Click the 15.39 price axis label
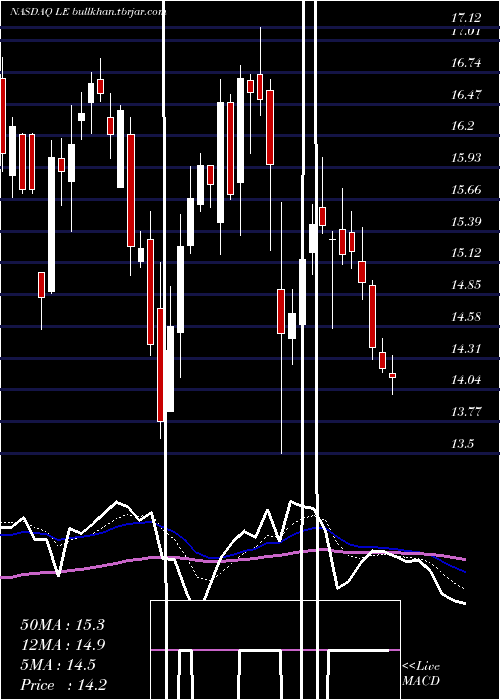 (x=466, y=222)
